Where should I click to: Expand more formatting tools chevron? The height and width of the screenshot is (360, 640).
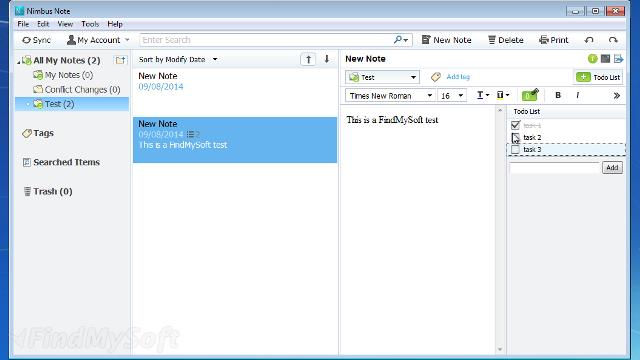tap(617, 96)
